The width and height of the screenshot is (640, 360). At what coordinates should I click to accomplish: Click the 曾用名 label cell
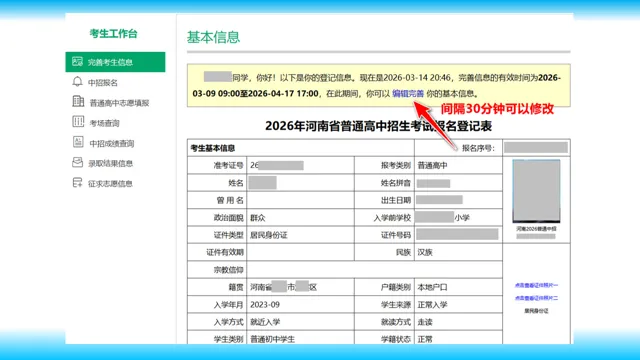pos(217,200)
